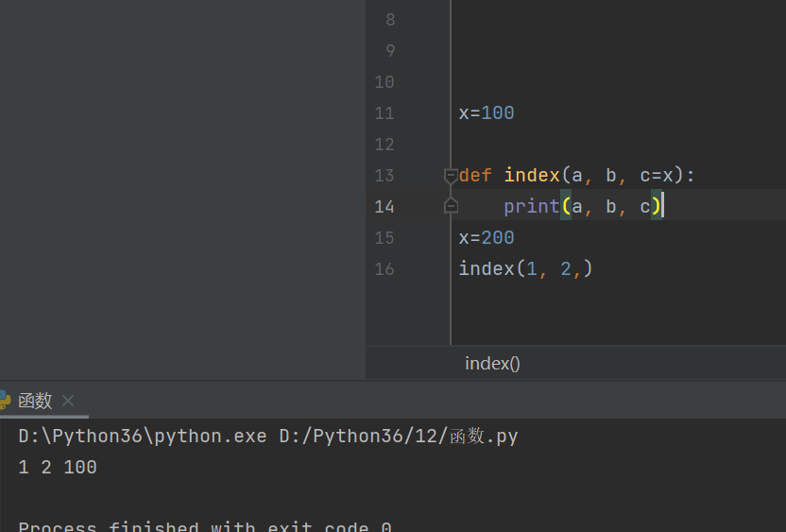Click the Python icon on the run tab
This screenshot has height=532, width=786.
tap(5, 400)
